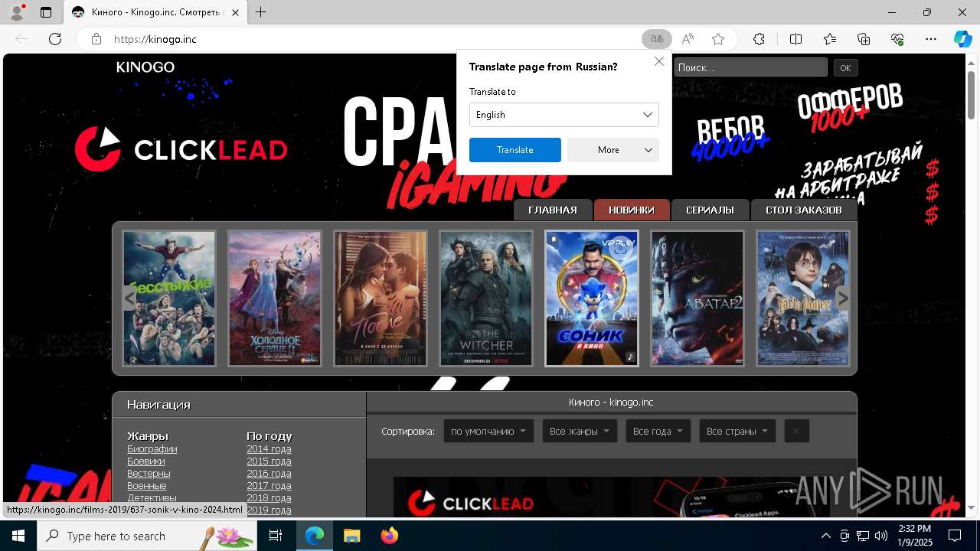Open the Collections icon
Viewport: 980px width, 551px height.
(x=864, y=39)
